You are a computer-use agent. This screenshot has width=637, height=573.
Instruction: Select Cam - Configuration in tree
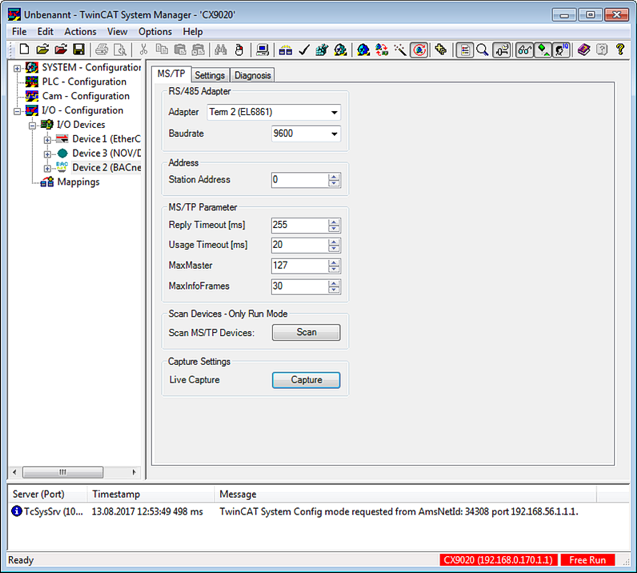pyautogui.click(x=85, y=96)
